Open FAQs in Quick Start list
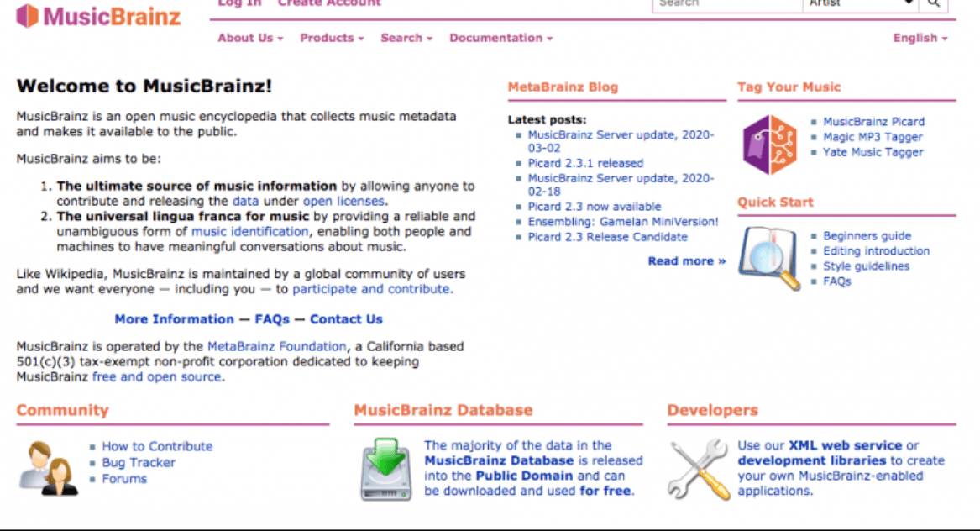This screenshot has width=980, height=531. [837, 281]
